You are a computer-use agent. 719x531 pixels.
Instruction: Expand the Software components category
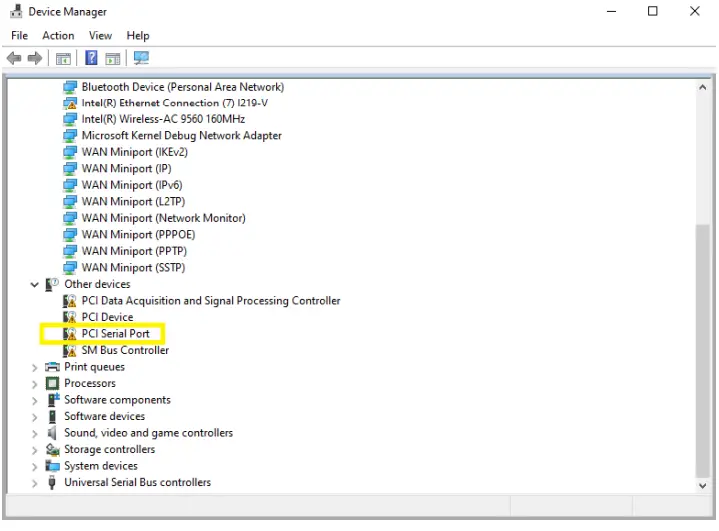34,400
